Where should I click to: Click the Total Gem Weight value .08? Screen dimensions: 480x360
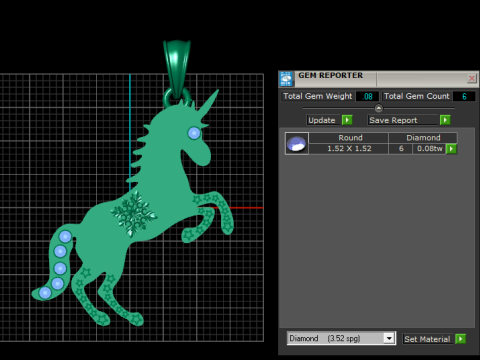pos(368,96)
